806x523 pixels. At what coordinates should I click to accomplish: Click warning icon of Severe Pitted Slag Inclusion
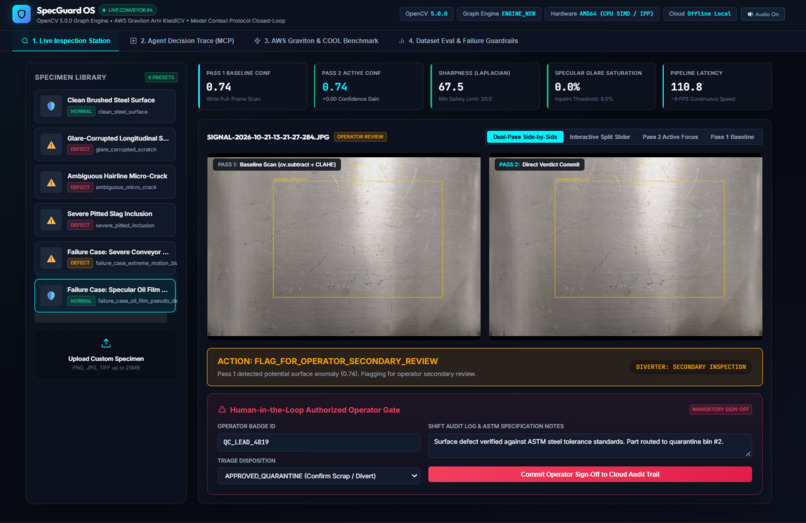coord(51,220)
